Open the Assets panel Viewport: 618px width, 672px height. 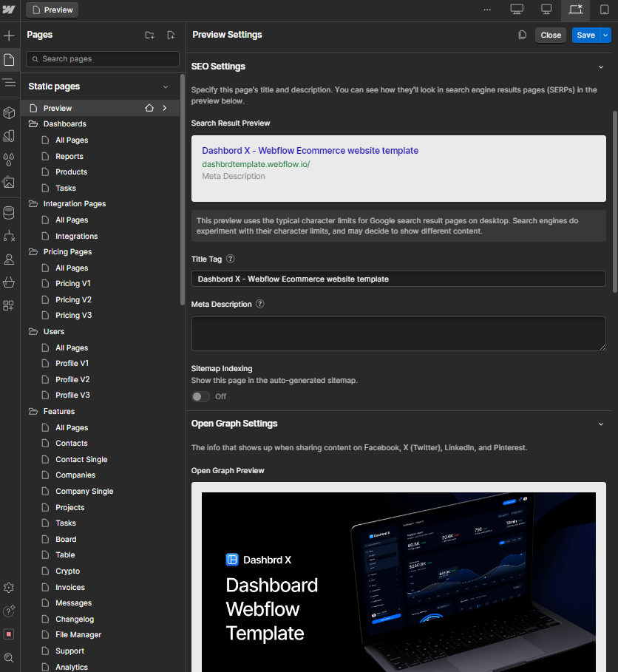10,183
